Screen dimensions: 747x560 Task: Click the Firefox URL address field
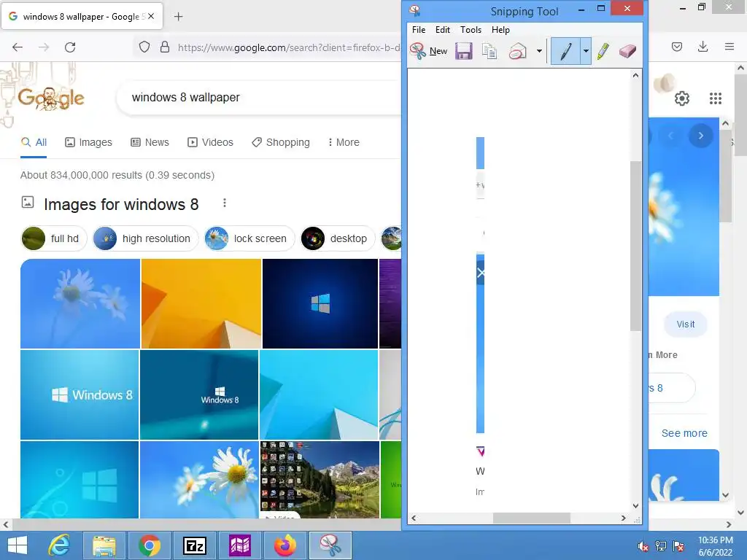click(289, 47)
